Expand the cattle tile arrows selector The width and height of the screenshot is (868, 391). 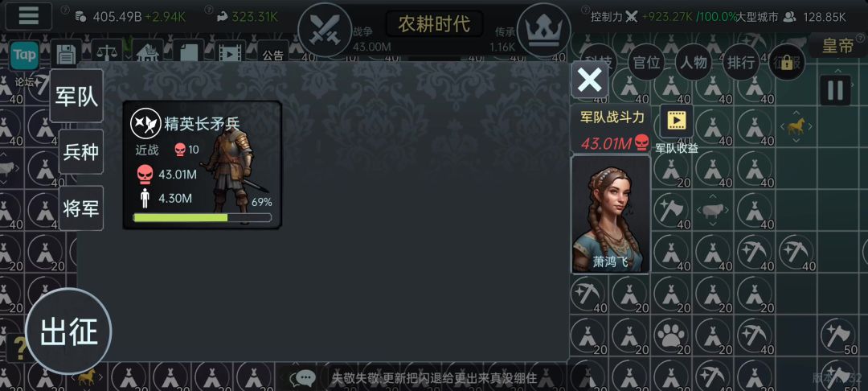coord(712,211)
